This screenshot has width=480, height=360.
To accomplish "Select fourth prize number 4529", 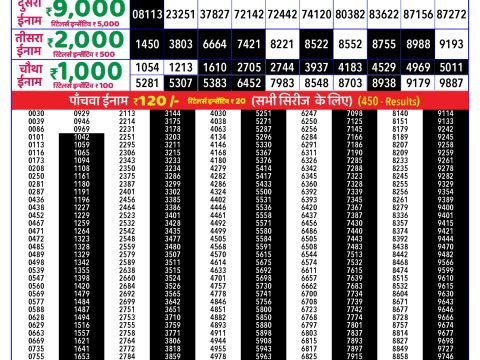I will pyautogui.click(x=384, y=68).
